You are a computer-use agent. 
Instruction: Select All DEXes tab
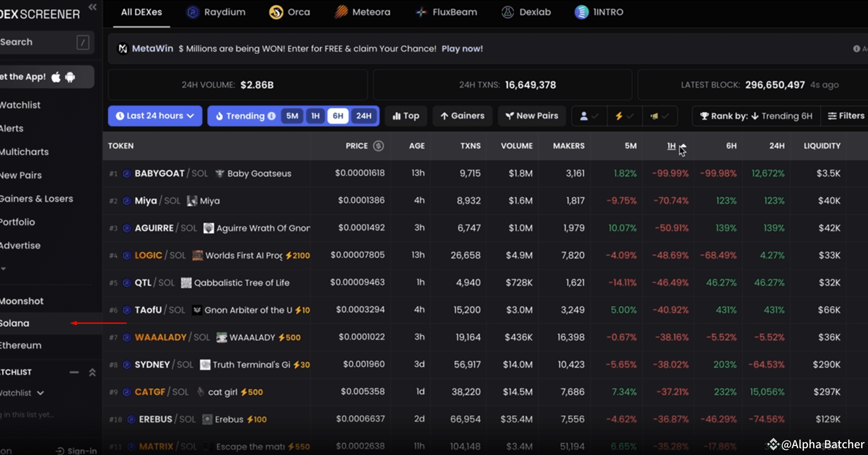click(x=142, y=12)
